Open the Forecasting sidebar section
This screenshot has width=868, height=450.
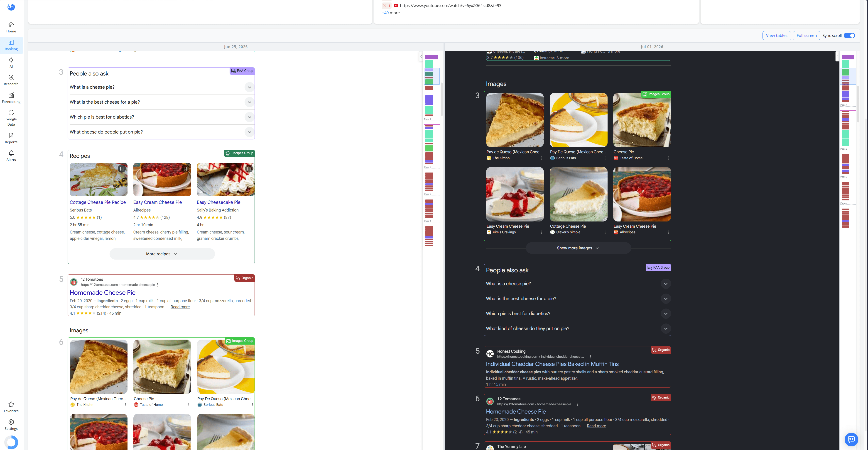pyautogui.click(x=11, y=98)
